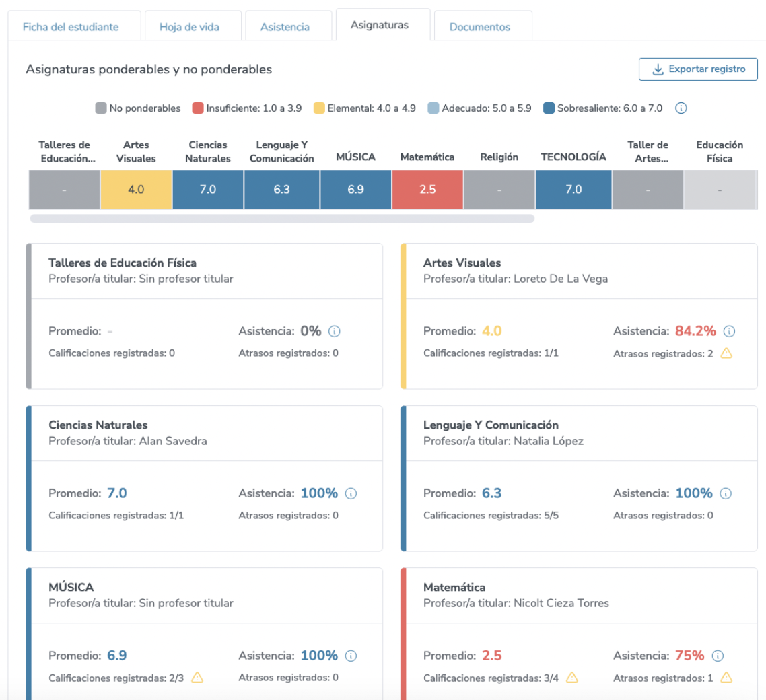Click the attendance info icon for Matemática
Viewport: 766px width, 700px height.
(717, 656)
